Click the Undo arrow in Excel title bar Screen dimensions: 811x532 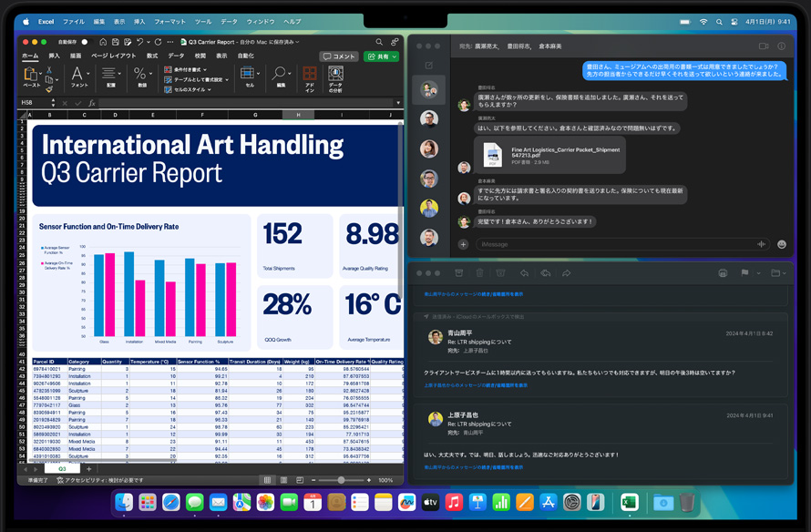[x=139, y=42]
